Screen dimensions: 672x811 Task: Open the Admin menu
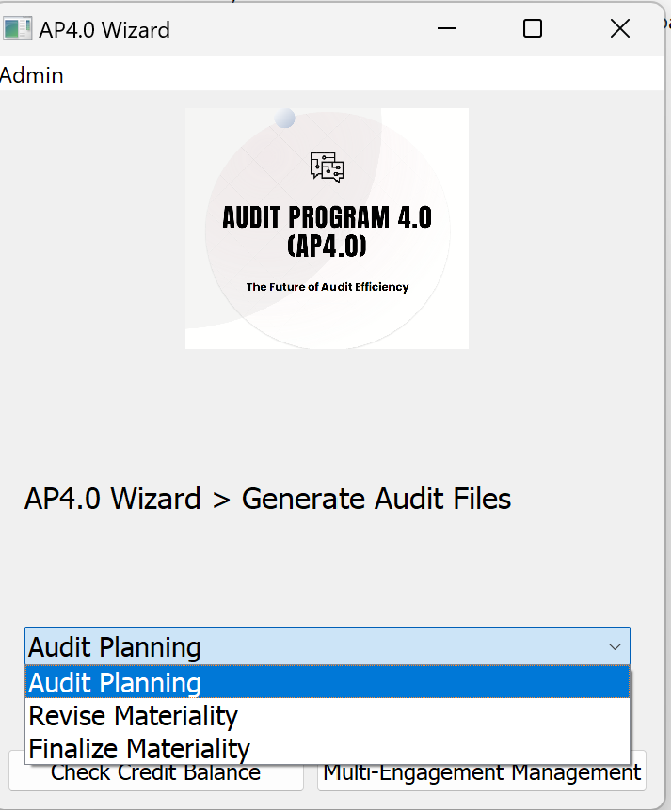(31, 74)
